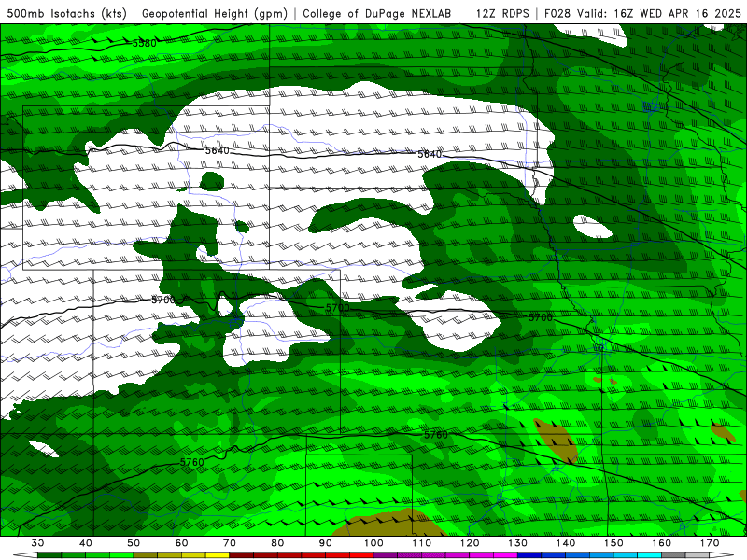Click the colorbar tick label 120

click(470, 543)
